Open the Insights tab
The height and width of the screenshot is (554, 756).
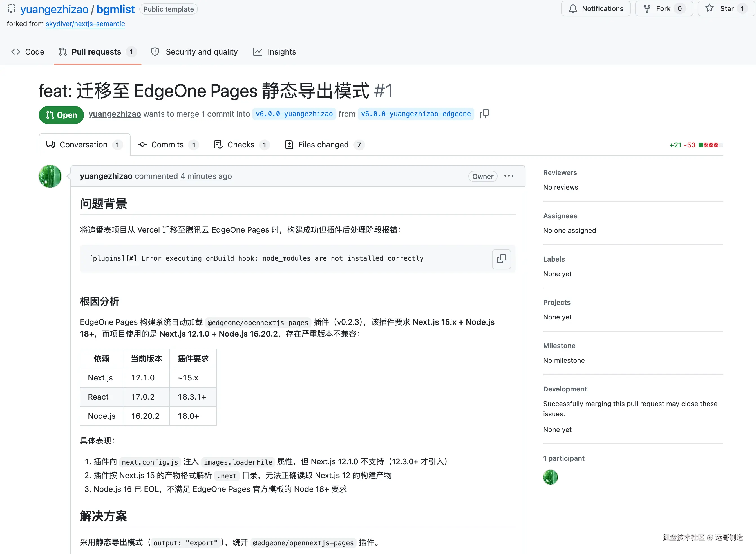pos(275,52)
